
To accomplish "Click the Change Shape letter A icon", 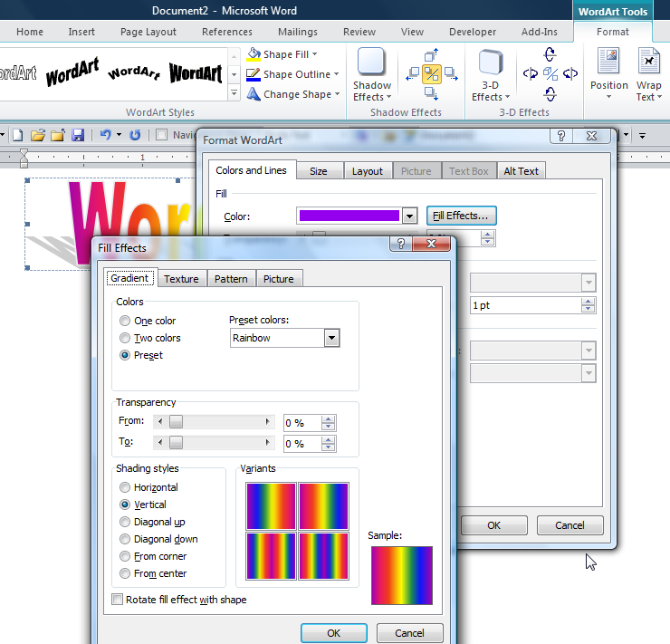I will click(254, 94).
